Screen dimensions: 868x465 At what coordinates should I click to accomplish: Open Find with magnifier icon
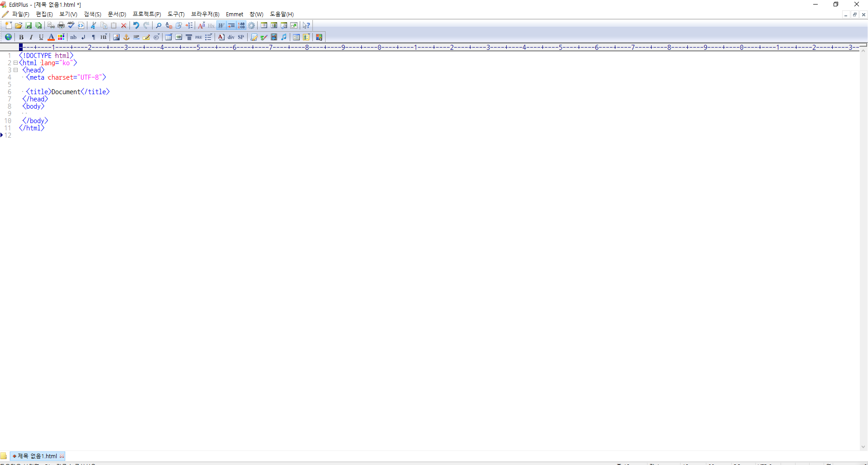click(159, 25)
